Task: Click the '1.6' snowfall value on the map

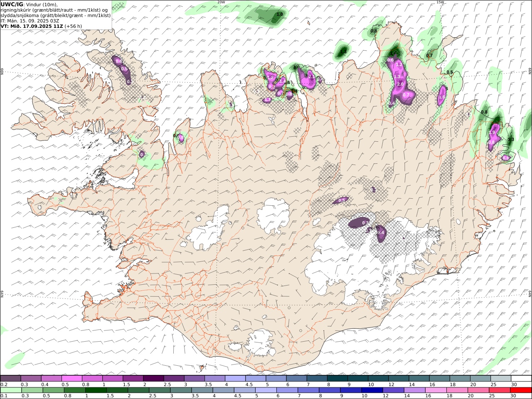Action: click(442, 97)
